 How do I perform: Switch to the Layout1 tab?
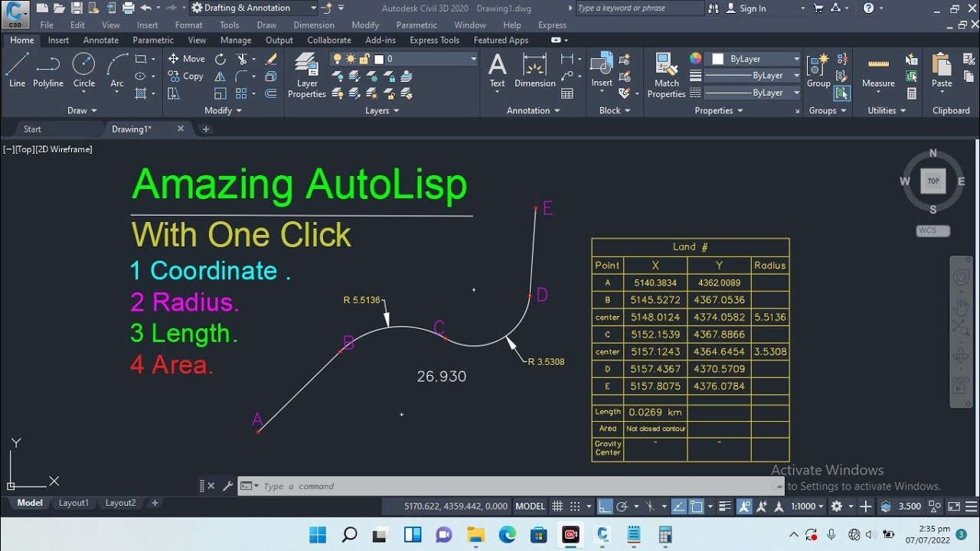tap(74, 503)
